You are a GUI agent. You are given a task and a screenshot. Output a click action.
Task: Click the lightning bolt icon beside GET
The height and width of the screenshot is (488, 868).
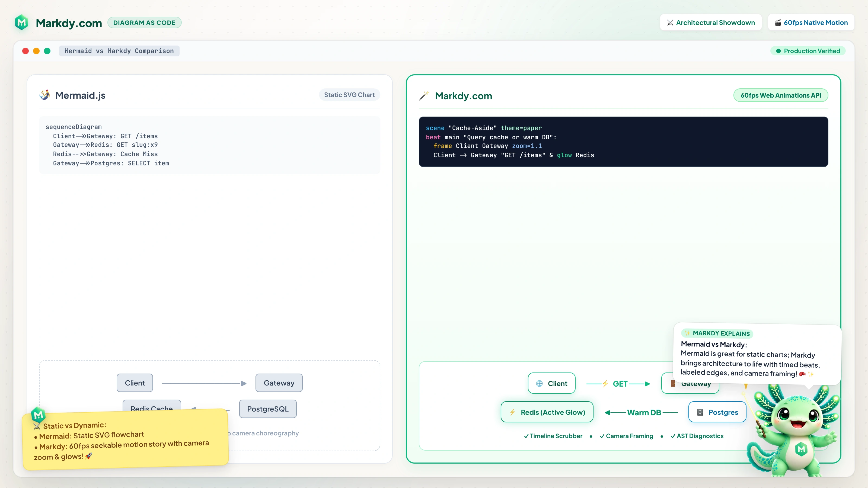605,384
